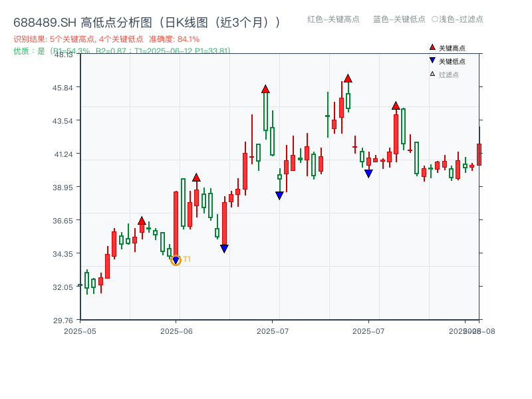Image resolution: width=532 pixels, height=399 pixels.
Task: Select the blue triangle 关键低点 legend icon
Action: click(432, 61)
